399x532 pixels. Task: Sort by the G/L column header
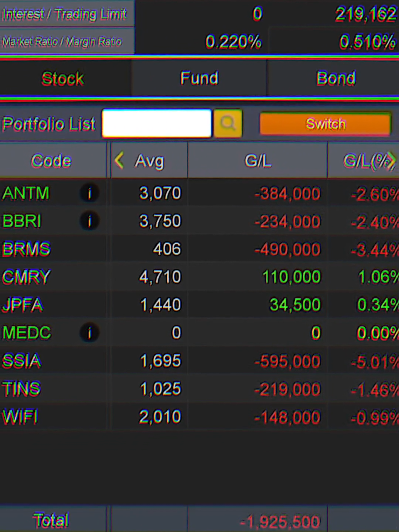tap(258, 161)
